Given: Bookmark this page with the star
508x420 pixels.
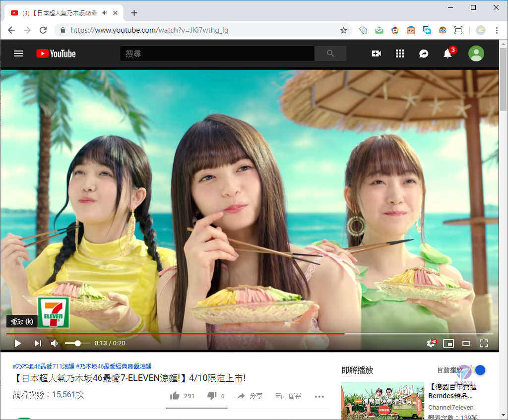Looking at the screenshot, I should point(343,30).
